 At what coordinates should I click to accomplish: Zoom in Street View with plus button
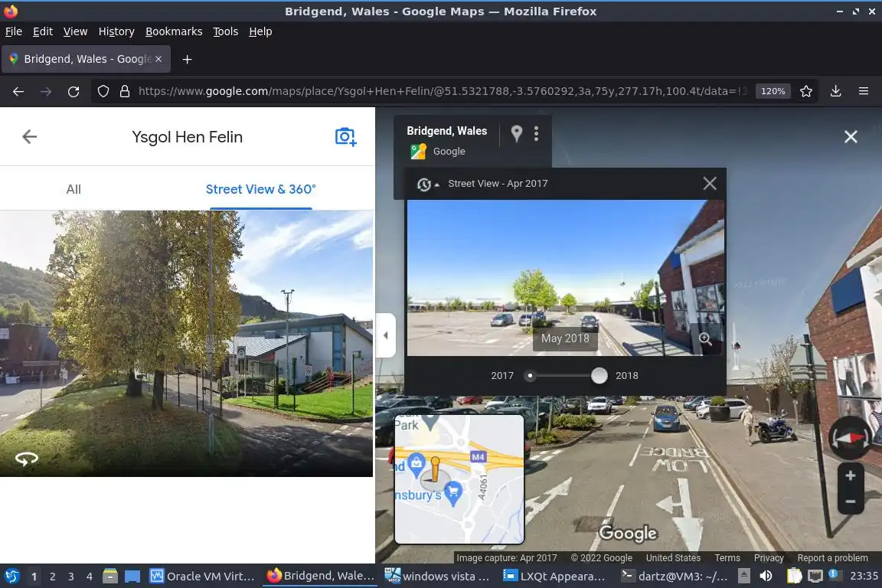click(851, 476)
